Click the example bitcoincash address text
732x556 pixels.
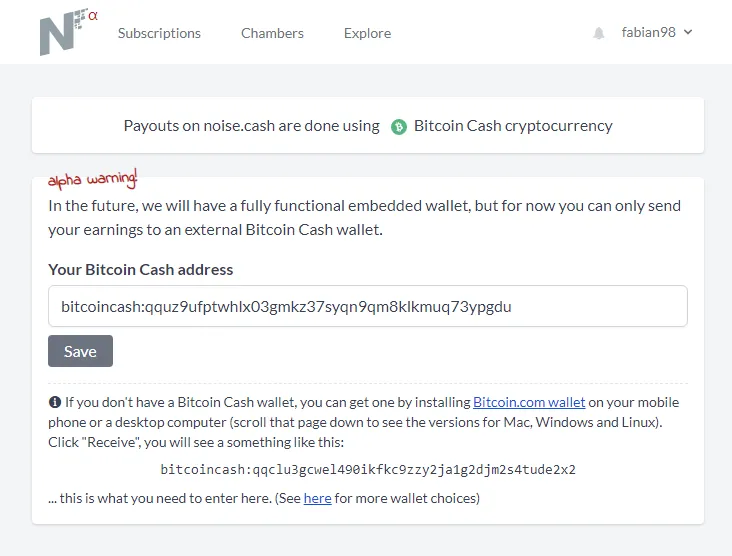pos(368,470)
